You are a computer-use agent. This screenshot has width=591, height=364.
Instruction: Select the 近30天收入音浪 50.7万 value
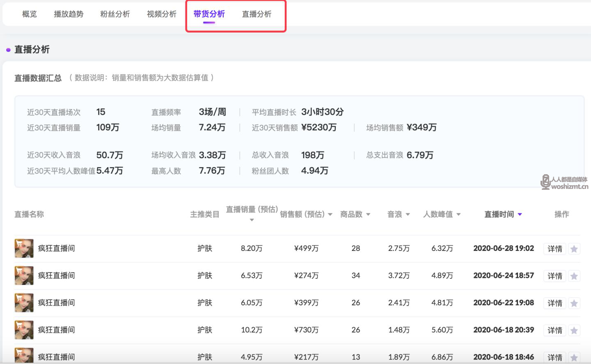pos(110,155)
